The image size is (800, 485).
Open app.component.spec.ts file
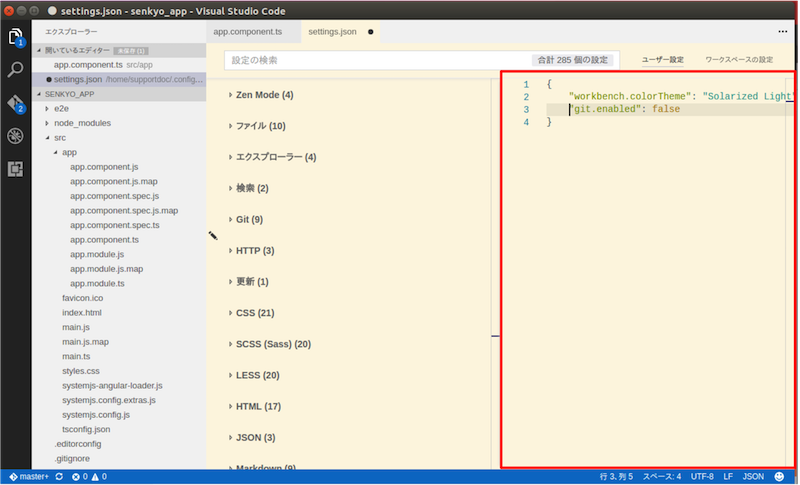click(x=115, y=225)
